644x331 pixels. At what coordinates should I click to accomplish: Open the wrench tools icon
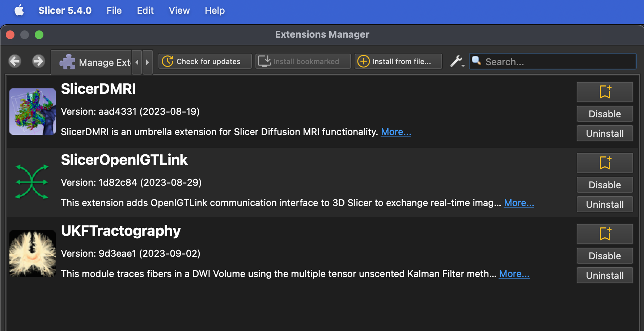click(x=456, y=61)
